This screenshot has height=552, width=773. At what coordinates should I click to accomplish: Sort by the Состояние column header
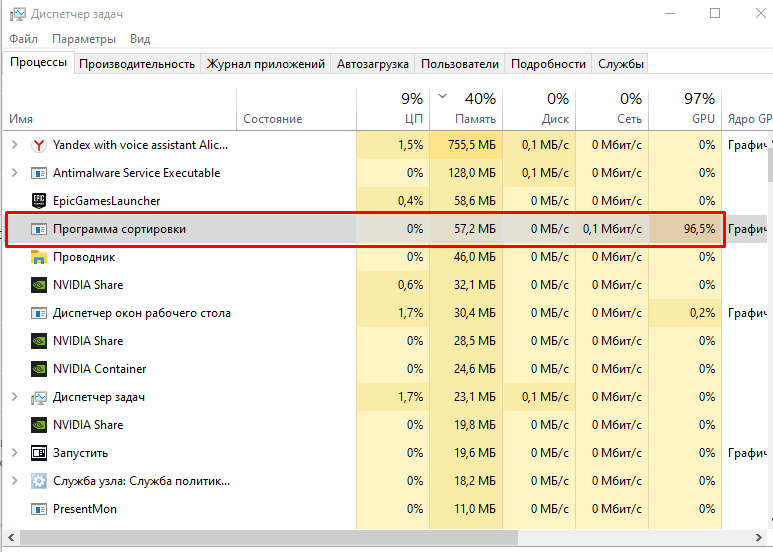click(x=296, y=109)
